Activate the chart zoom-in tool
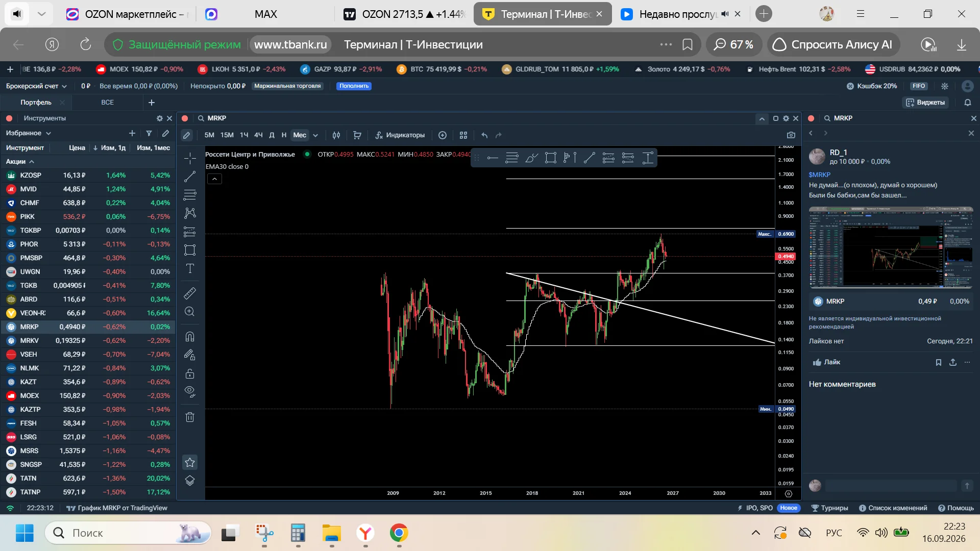980x551 pixels. [190, 312]
